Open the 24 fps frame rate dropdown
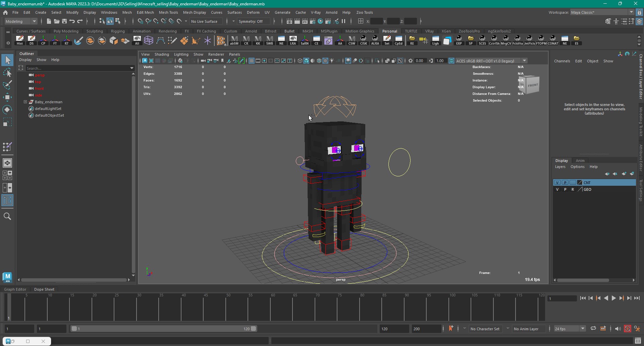Screen dimensions: 644x346 (x=570, y=329)
